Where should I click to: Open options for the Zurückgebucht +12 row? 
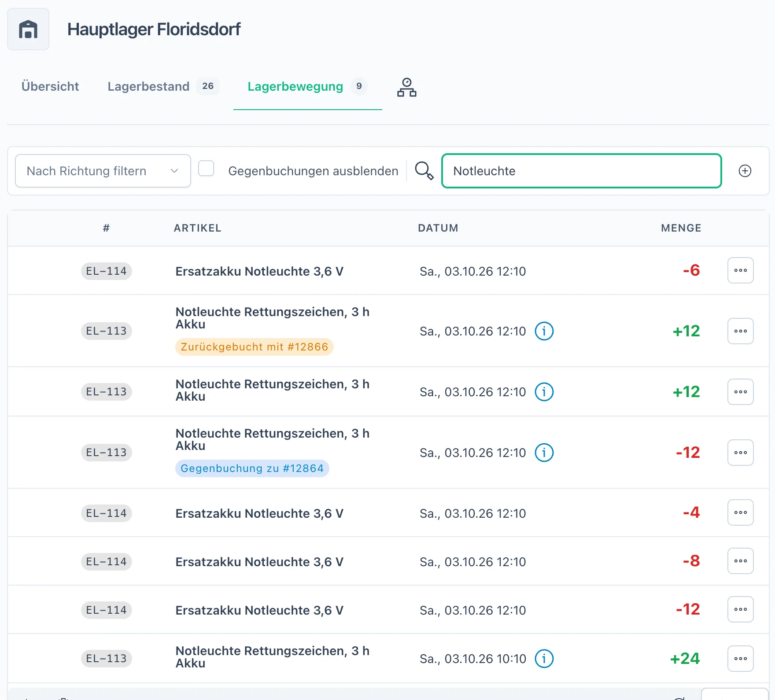pos(741,331)
